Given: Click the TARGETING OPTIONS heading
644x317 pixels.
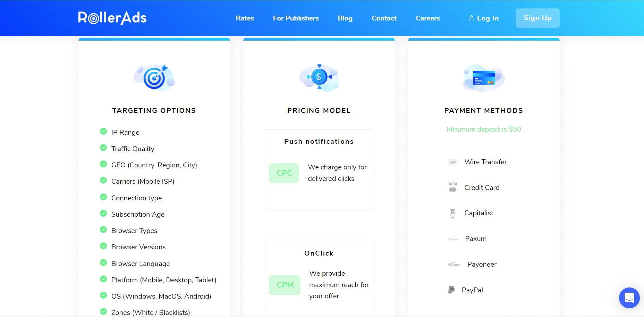Looking at the screenshot, I should tap(154, 110).
